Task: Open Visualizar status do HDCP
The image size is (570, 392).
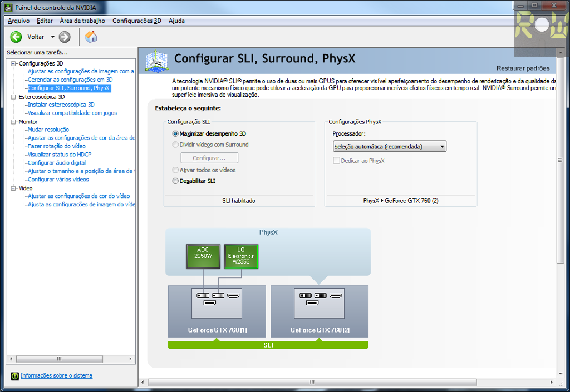Action: tap(60, 154)
